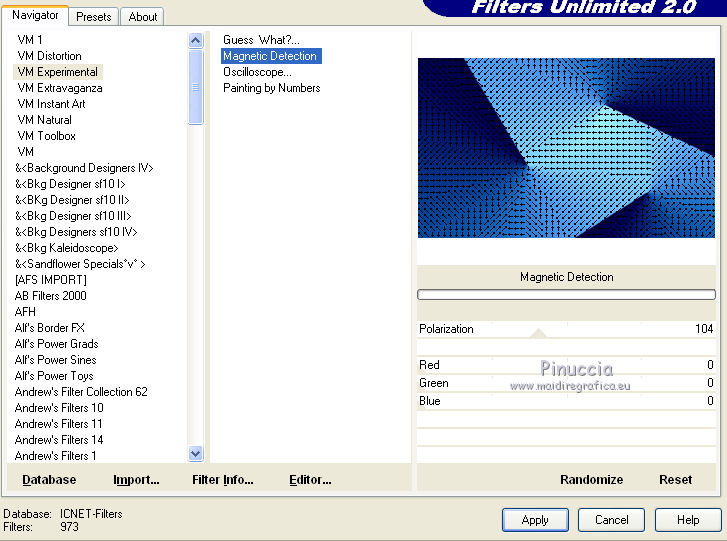Viewport: 727px width, 541px height.
Task: Adjust the Red slider
Action: (566, 365)
